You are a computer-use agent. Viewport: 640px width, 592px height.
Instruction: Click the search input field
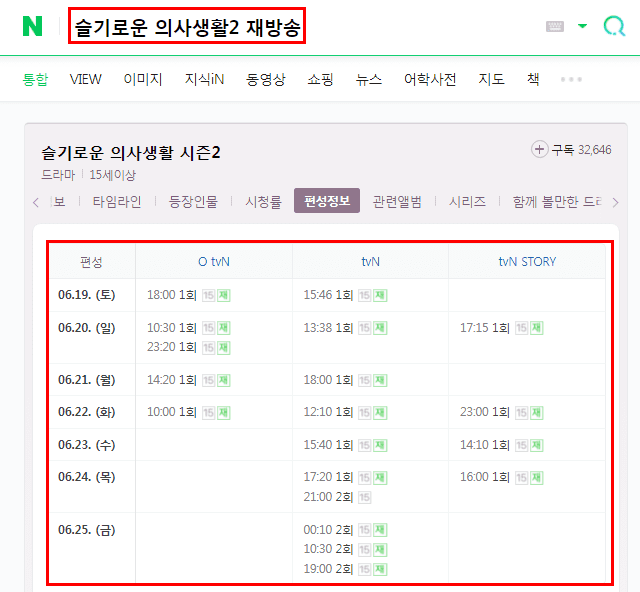tap(187, 26)
